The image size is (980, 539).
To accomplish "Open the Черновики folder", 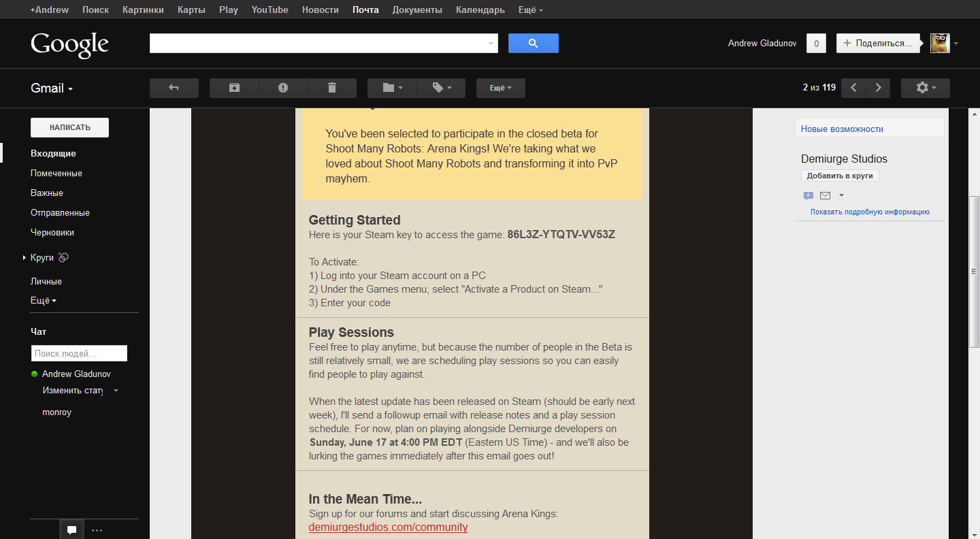I will (52, 233).
